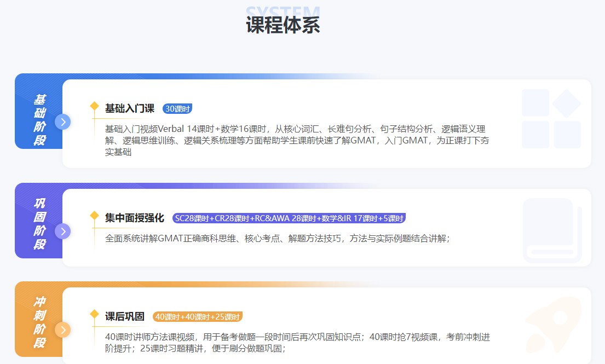Click the diamond bullet beside 基础入门课
Image resolution: width=605 pixels, height=364 pixels.
[94, 106]
